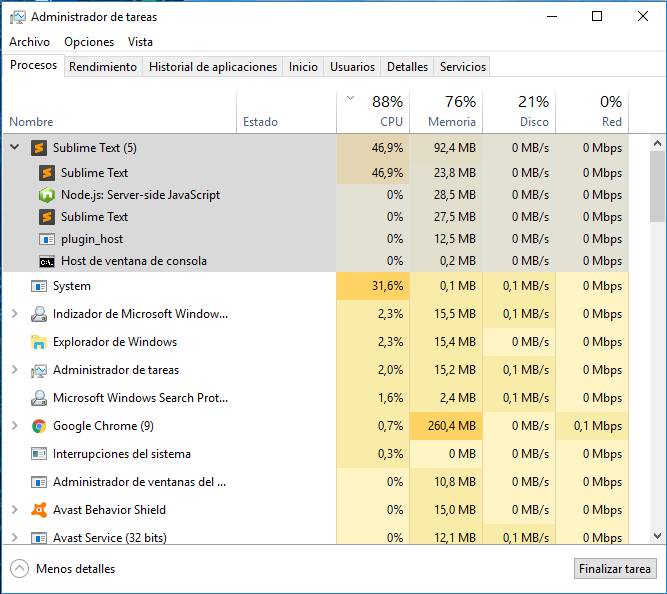
Task: Switch to the Rendimiento tab
Action: pyautogui.click(x=103, y=67)
